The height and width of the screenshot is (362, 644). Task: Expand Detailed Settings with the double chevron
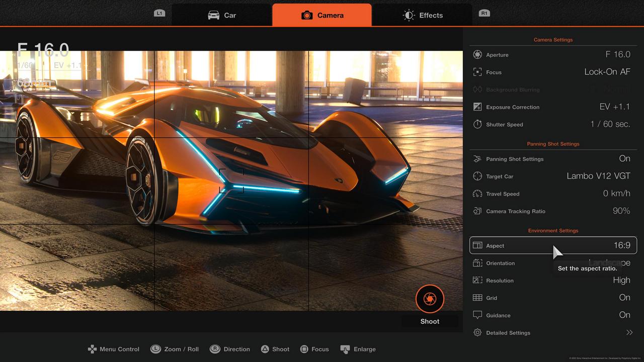point(629,333)
